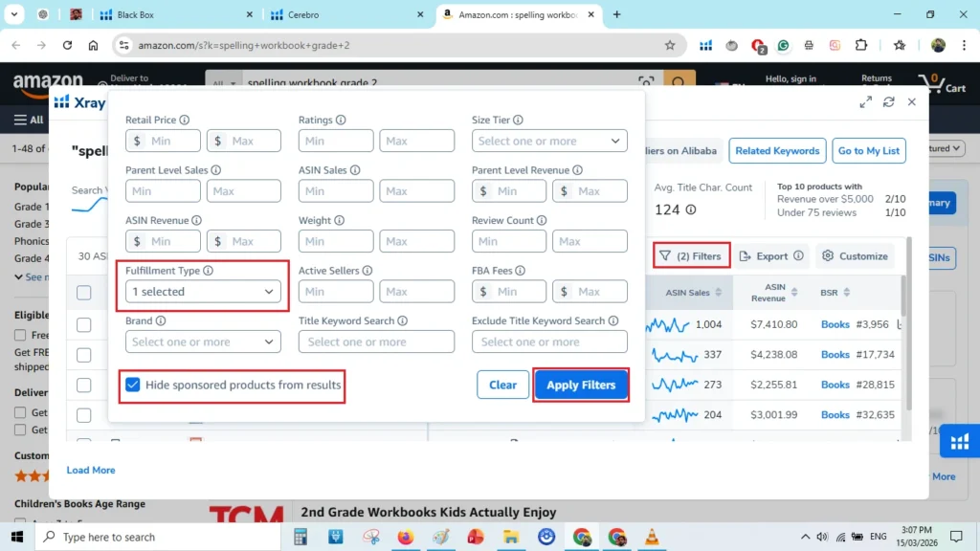This screenshot has width=980, height=551.
Task: Open the Fulfillment Type dropdown
Action: pyautogui.click(x=202, y=291)
